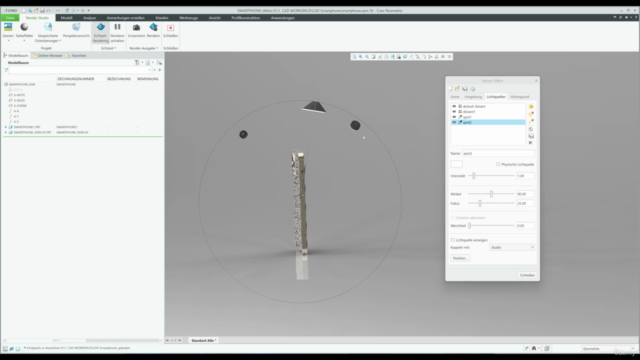Toggle eye visibility of distant1 light
Image resolution: width=640 pixels, height=360 pixels.
click(454, 111)
